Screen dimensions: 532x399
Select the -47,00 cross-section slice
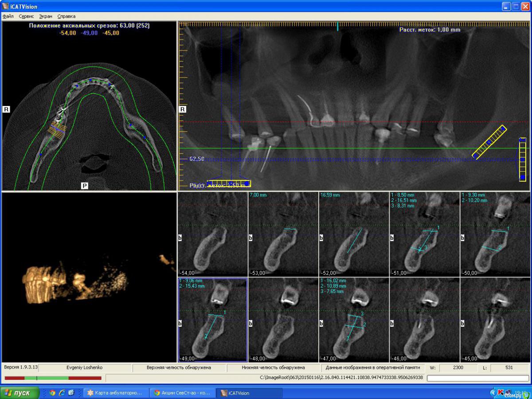354,320
